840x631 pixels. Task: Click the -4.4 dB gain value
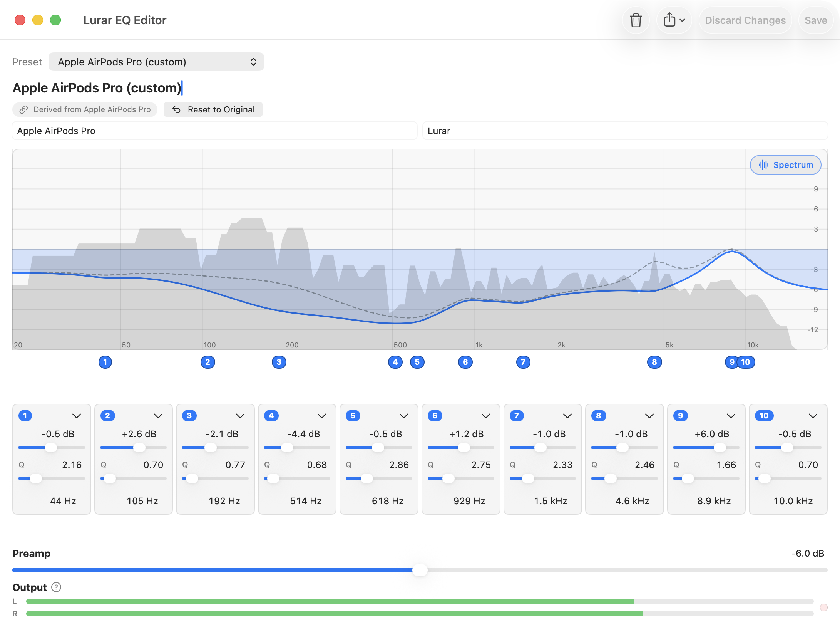tap(304, 434)
